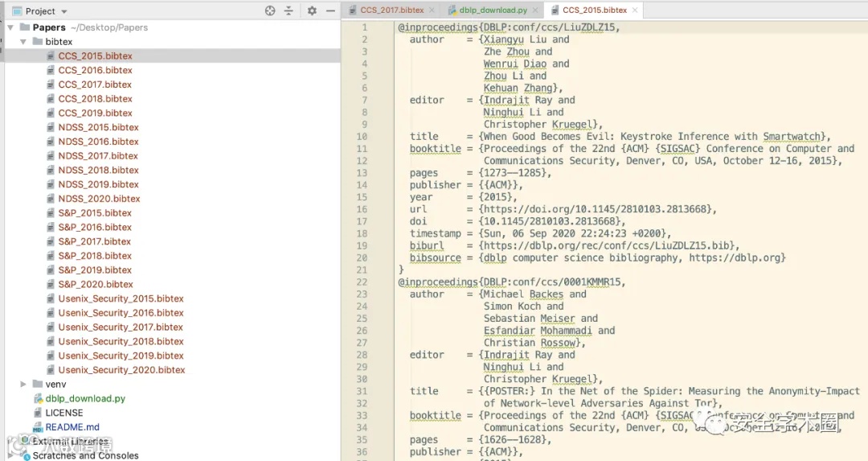Image resolution: width=868 pixels, height=461 pixels.
Task: Open S&P_2018.bibtex file
Action: pyautogui.click(x=95, y=256)
